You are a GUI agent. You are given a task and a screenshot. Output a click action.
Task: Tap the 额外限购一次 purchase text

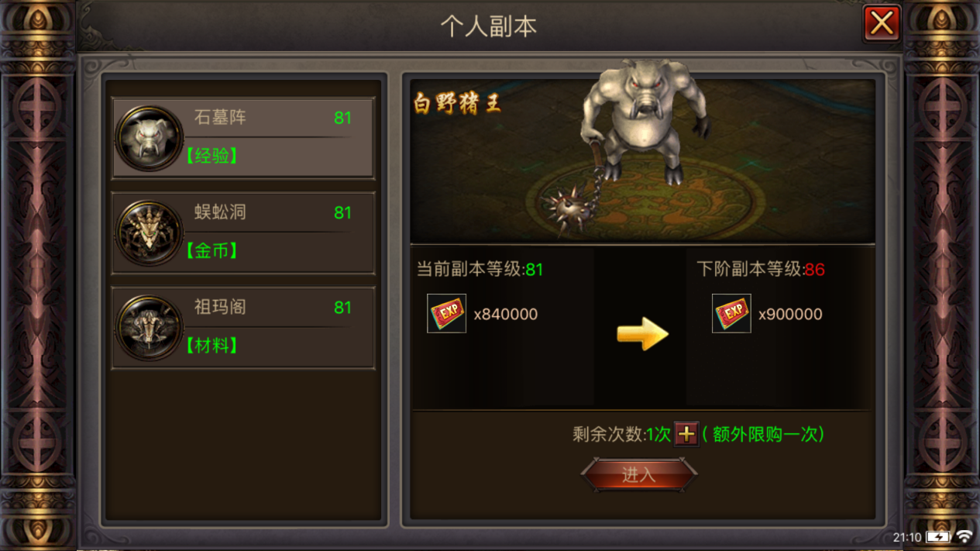pos(764,434)
